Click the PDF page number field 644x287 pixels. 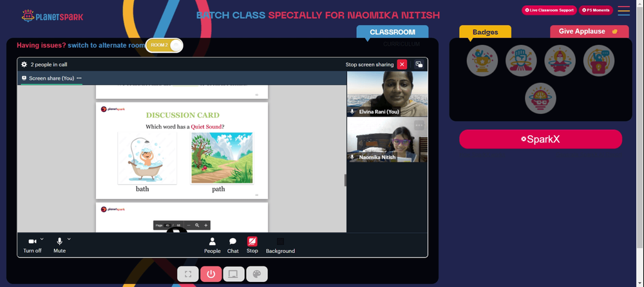167,225
